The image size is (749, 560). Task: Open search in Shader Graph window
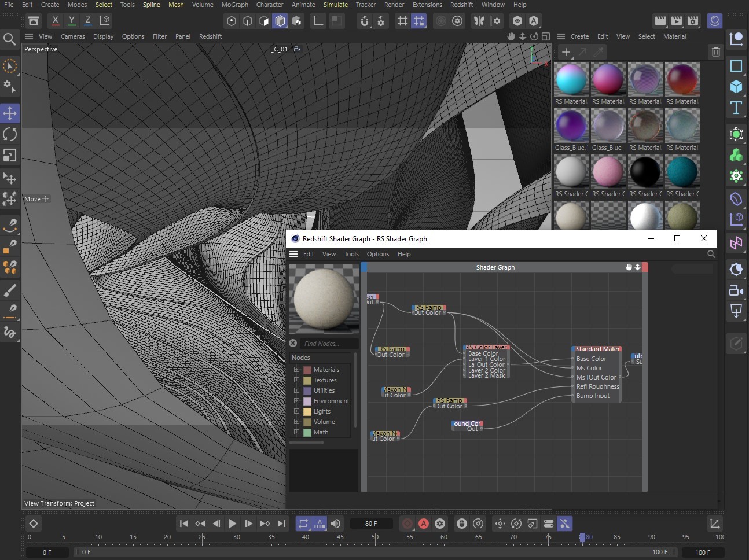click(x=711, y=254)
